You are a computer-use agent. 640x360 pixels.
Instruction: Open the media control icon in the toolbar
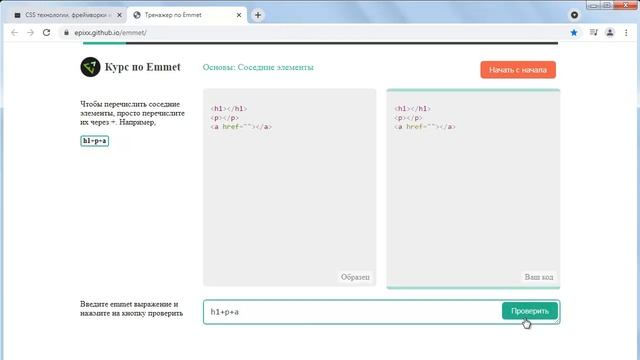click(593, 33)
